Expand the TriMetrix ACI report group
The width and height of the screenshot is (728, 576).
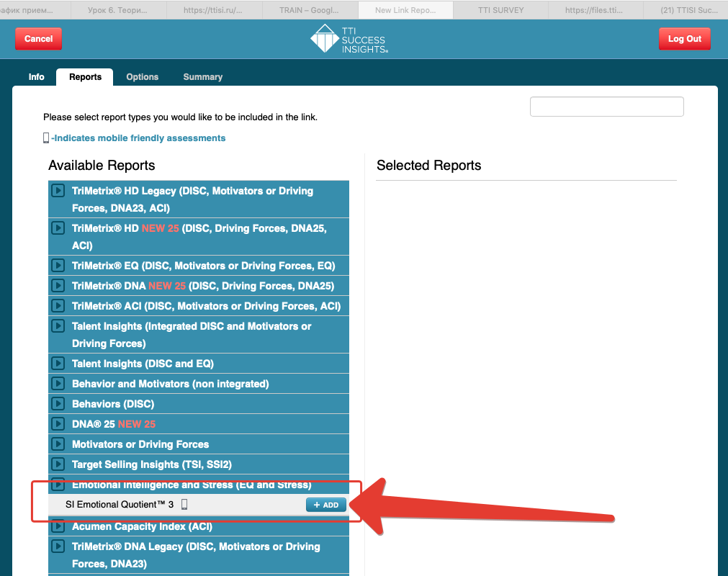coord(58,306)
